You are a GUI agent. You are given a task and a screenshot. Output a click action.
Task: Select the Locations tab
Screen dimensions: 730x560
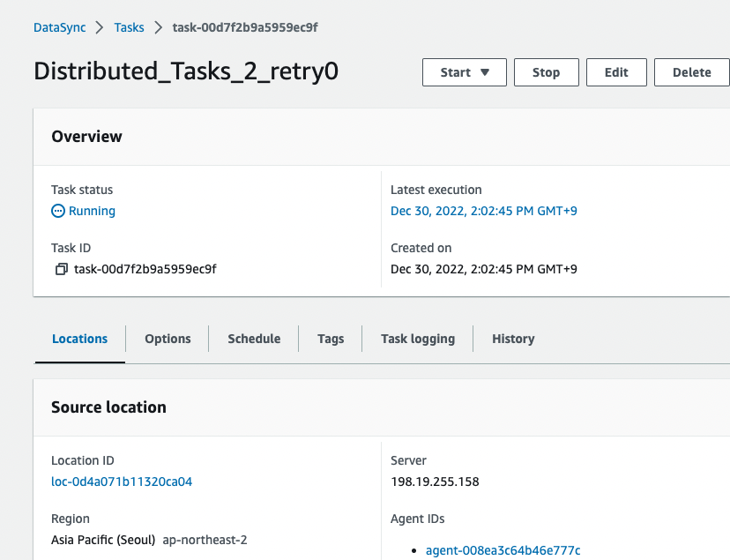pyautogui.click(x=79, y=339)
